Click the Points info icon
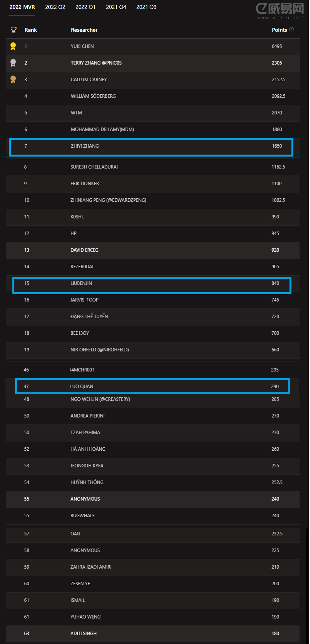Image resolution: width=310 pixels, height=644 pixels. click(291, 29)
